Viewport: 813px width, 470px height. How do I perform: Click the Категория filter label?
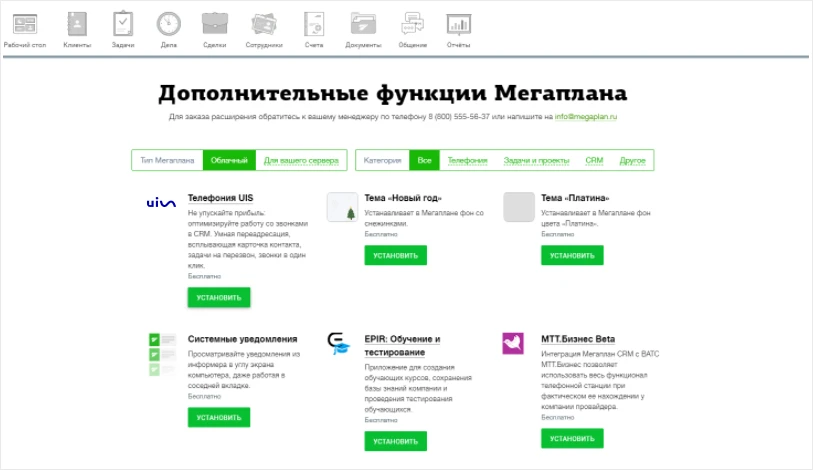tap(383, 160)
